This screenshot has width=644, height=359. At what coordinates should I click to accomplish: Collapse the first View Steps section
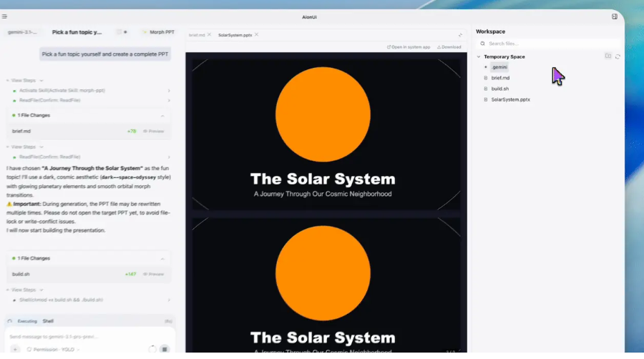click(24, 80)
